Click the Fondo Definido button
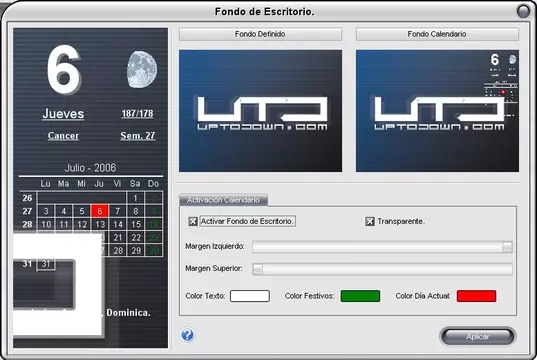 pyautogui.click(x=260, y=34)
